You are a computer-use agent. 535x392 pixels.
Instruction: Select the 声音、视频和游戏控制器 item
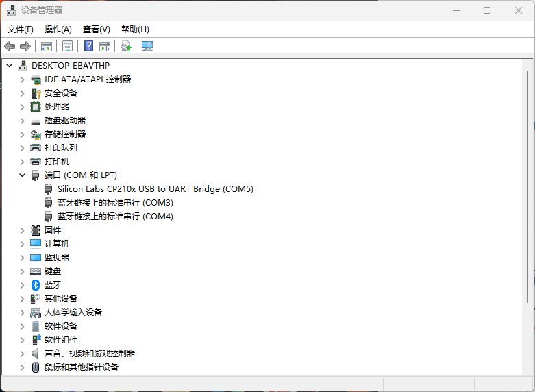coord(89,353)
